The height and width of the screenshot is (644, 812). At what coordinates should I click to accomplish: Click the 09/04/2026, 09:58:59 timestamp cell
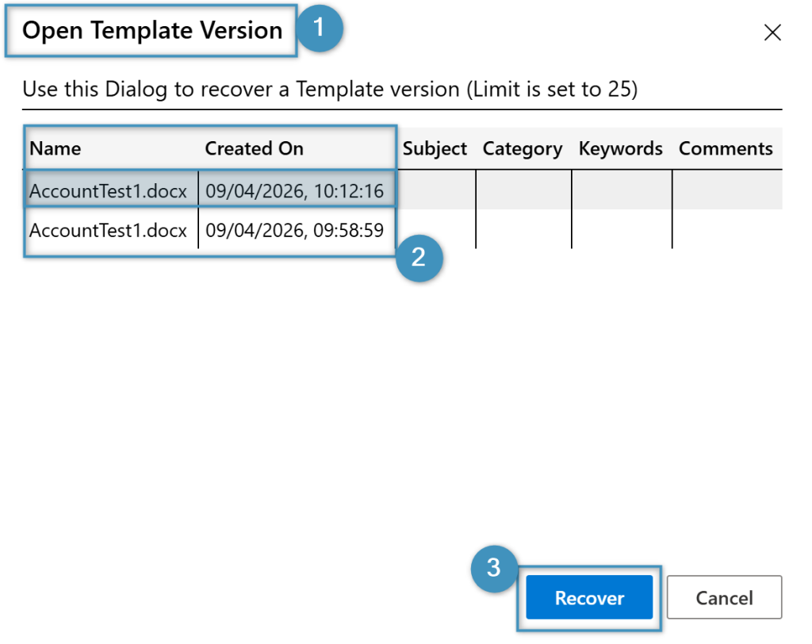[x=294, y=230]
